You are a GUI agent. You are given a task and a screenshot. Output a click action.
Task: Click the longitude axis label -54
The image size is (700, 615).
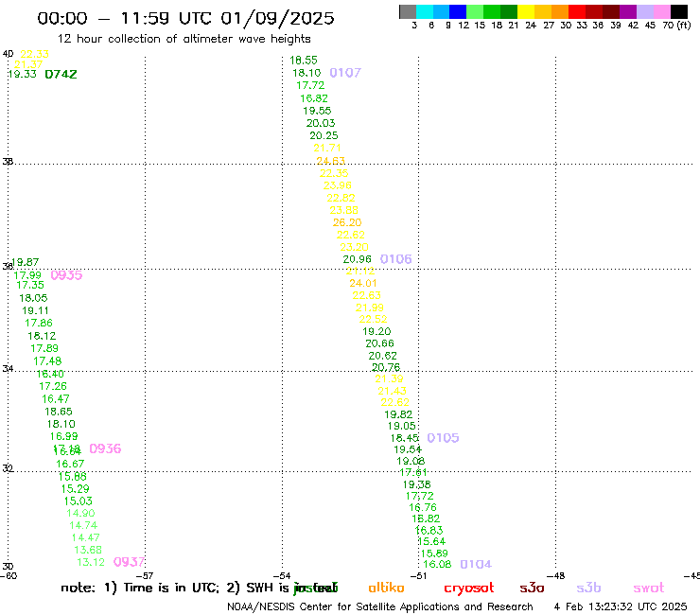(282, 576)
